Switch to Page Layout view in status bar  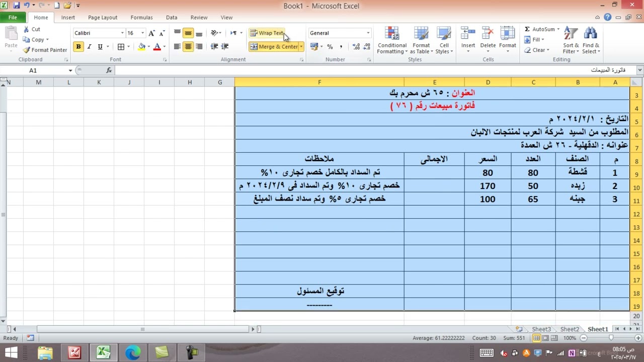click(x=546, y=338)
